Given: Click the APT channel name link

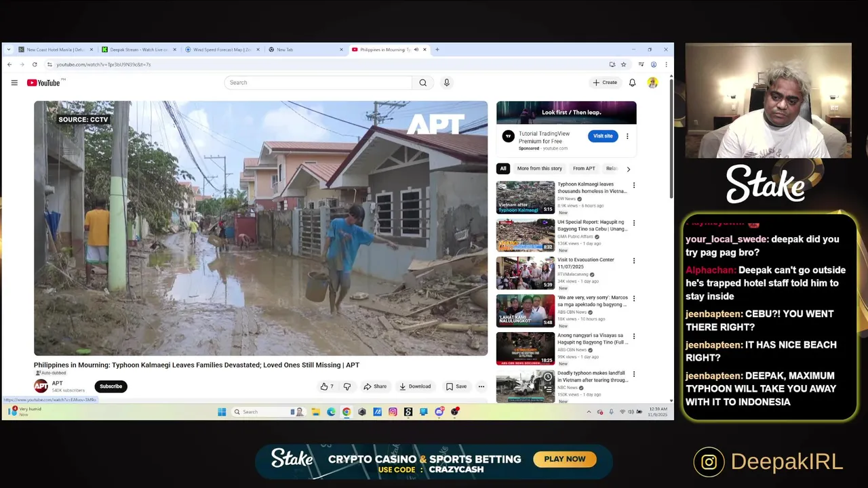Looking at the screenshot, I should tap(57, 383).
